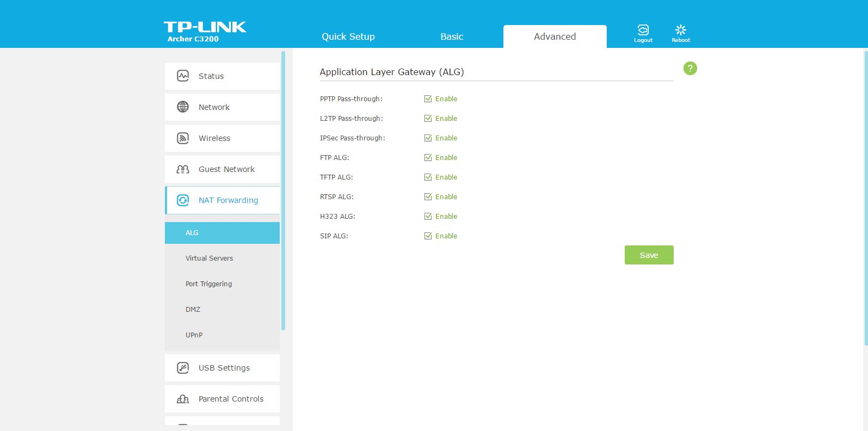The height and width of the screenshot is (431, 868).
Task: Click the Enable label for FTP ALG
Action: 446,158
